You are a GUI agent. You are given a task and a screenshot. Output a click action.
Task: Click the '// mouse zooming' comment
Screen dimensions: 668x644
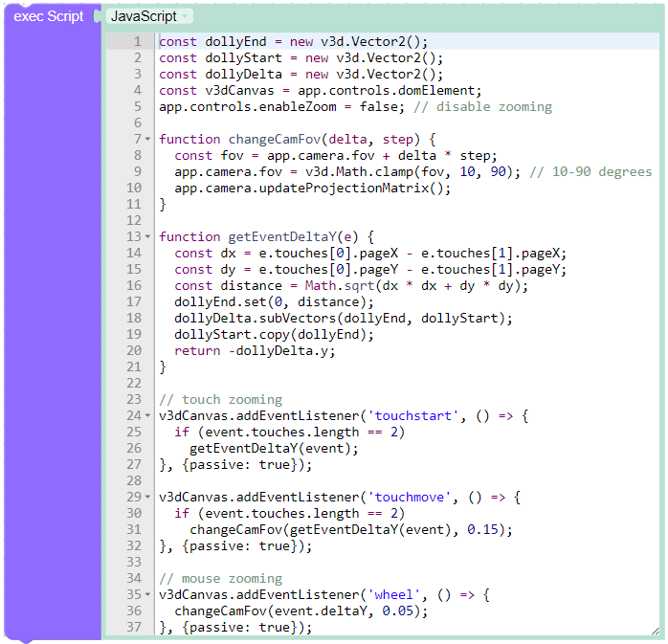tap(221, 578)
